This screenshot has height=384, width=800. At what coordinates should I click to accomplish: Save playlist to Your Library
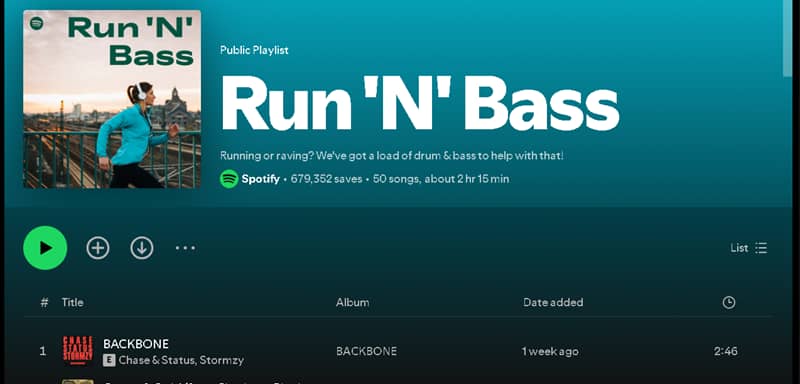coord(98,248)
